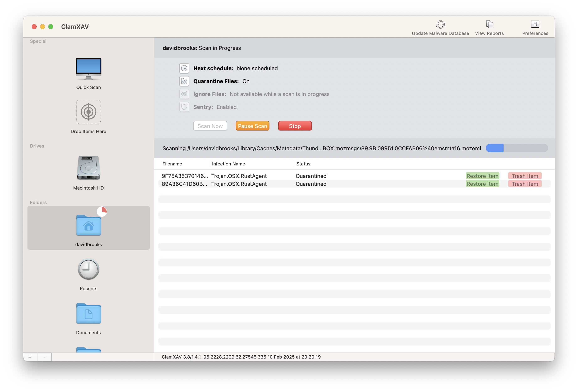Click the Sentry shield icon
This screenshot has height=392, width=578.
pyautogui.click(x=184, y=107)
